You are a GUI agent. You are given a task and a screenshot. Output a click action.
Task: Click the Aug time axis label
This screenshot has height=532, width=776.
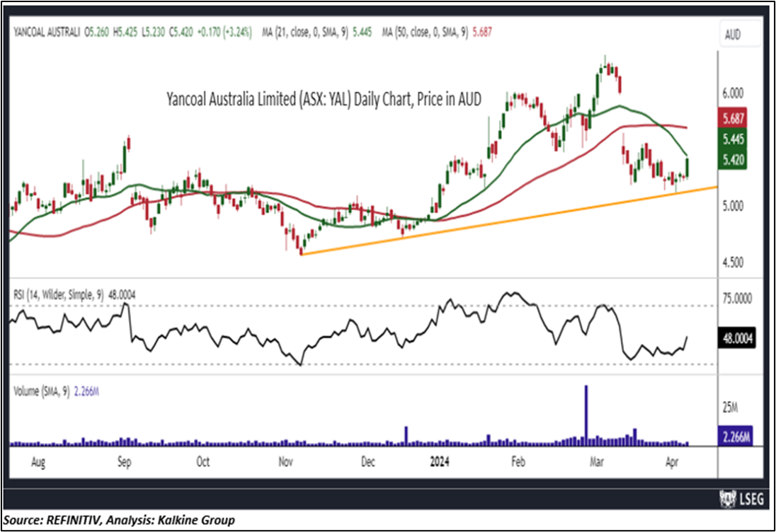(x=38, y=462)
